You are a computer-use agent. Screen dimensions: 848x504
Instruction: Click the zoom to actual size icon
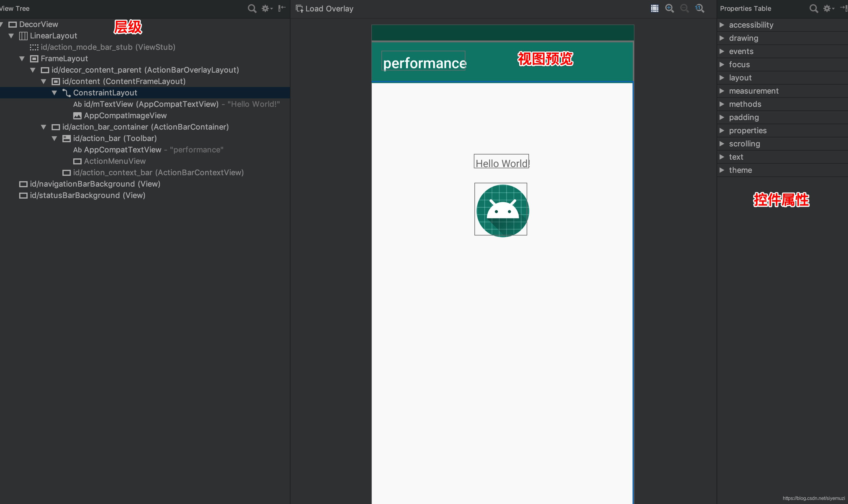point(699,8)
